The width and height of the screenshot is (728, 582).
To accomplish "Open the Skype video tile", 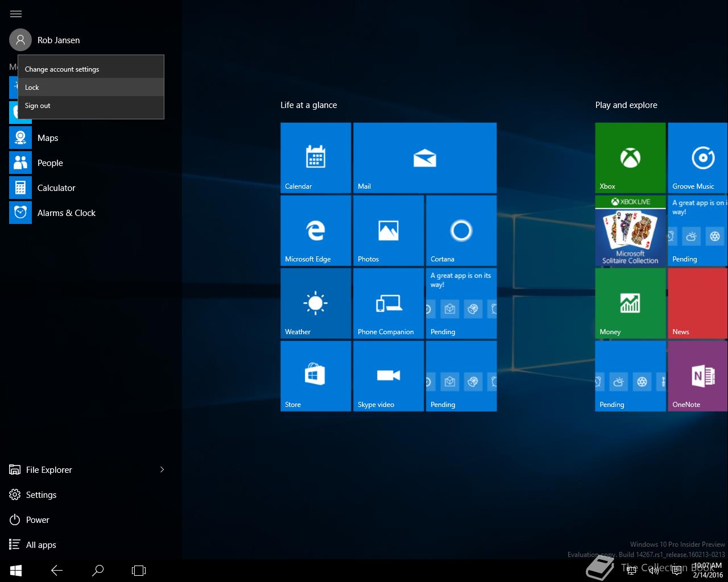I will pyautogui.click(x=388, y=376).
